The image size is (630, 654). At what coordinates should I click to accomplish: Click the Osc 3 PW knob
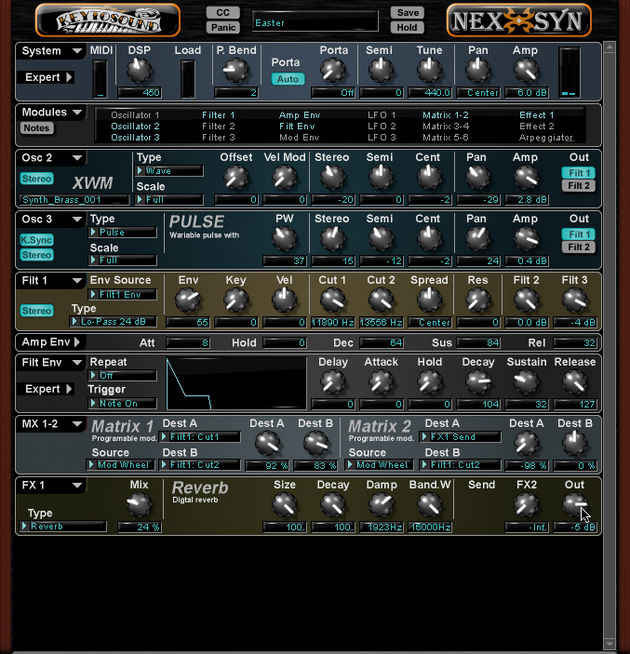pos(284,239)
